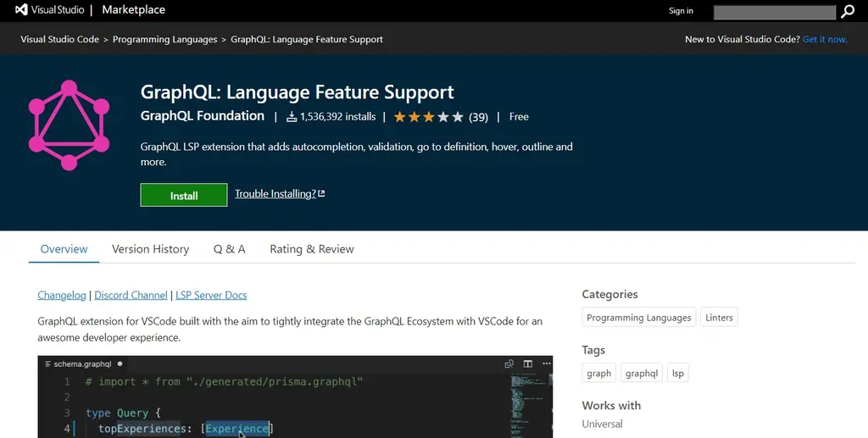Click the 1,536,392 installs text
The image size is (868, 438).
click(337, 117)
